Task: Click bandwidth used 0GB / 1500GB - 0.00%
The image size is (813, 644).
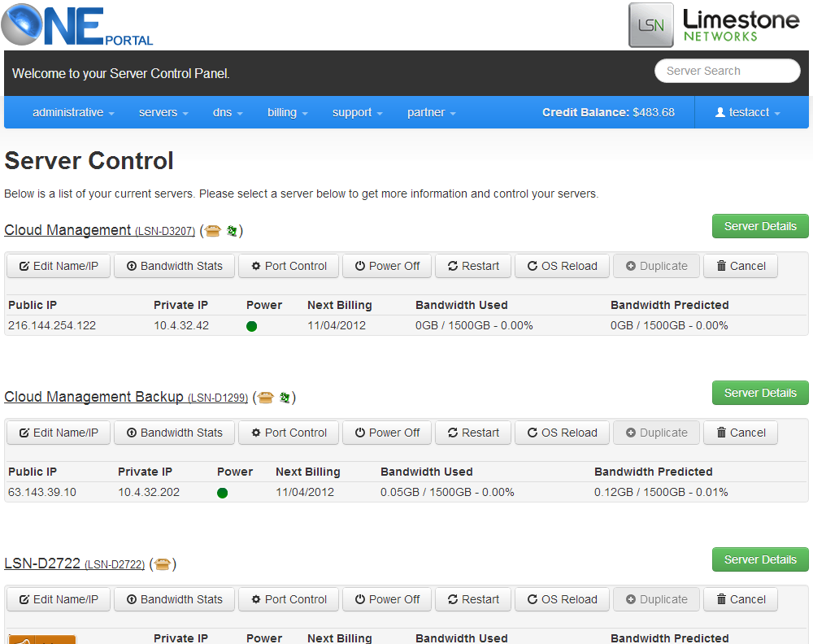Action: [x=474, y=325]
